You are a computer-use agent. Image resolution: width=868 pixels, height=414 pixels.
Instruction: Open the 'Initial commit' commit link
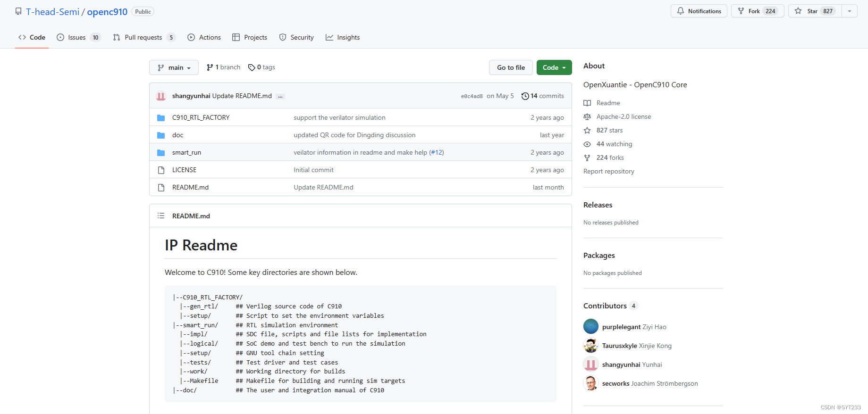[x=313, y=170]
